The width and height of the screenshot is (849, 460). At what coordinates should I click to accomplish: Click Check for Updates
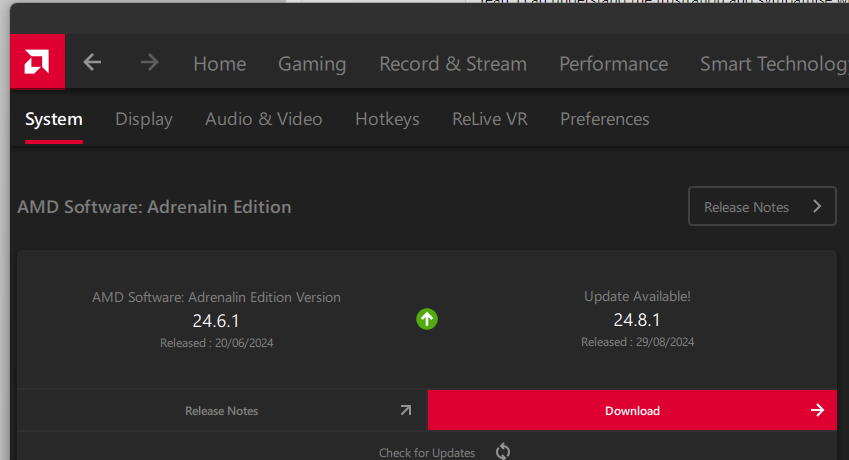(x=427, y=452)
